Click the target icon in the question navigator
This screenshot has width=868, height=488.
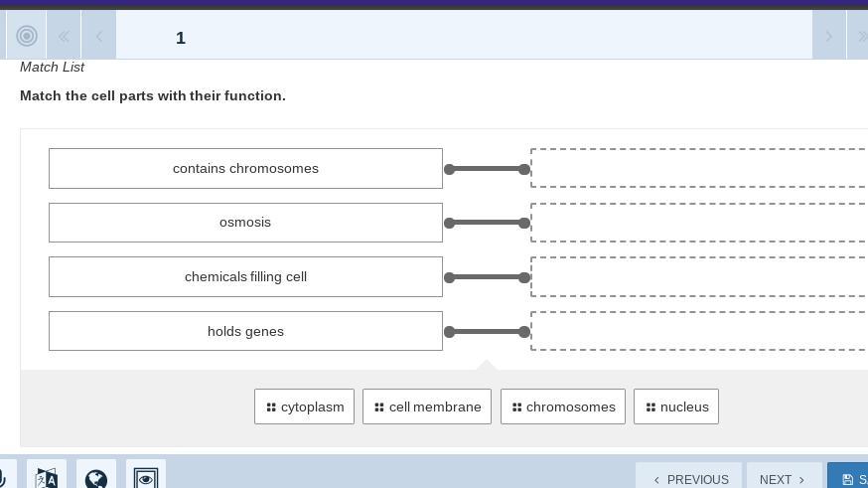[x=27, y=37]
